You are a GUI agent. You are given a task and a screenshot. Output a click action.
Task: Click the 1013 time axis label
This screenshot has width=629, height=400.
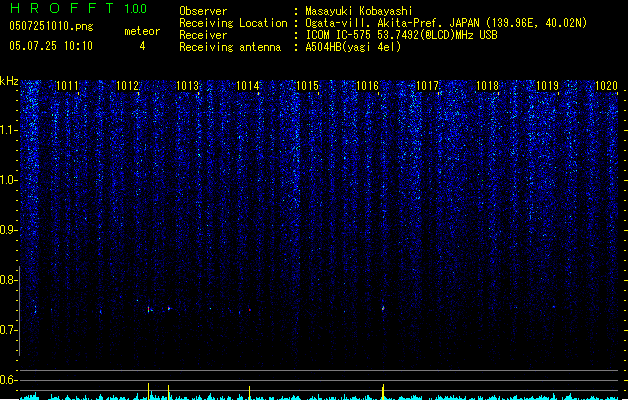coord(187,86)
